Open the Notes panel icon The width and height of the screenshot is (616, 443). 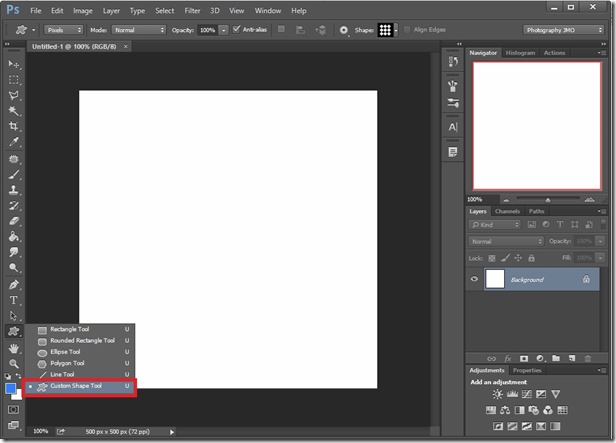coord(453,152)
